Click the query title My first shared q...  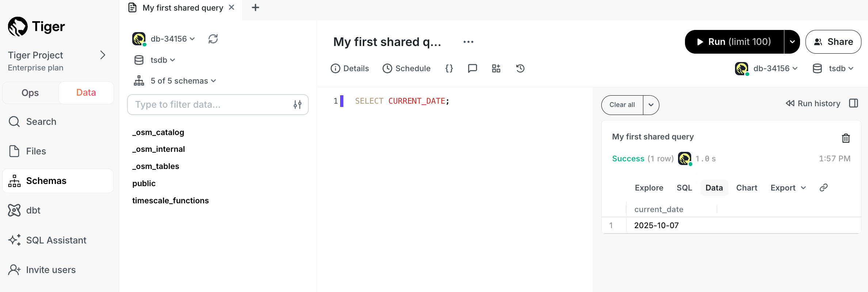(x=387, y=42)
